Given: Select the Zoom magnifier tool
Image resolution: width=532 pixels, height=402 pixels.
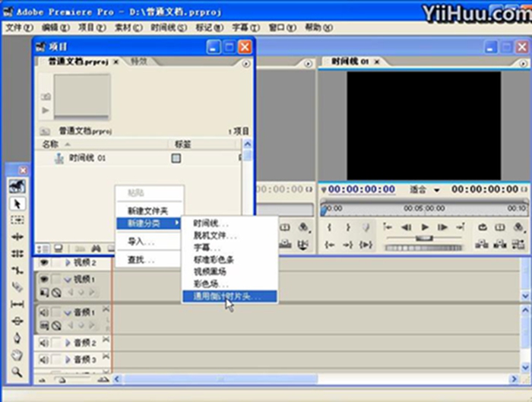Looking at the screenshot, I should click(17, 372).
